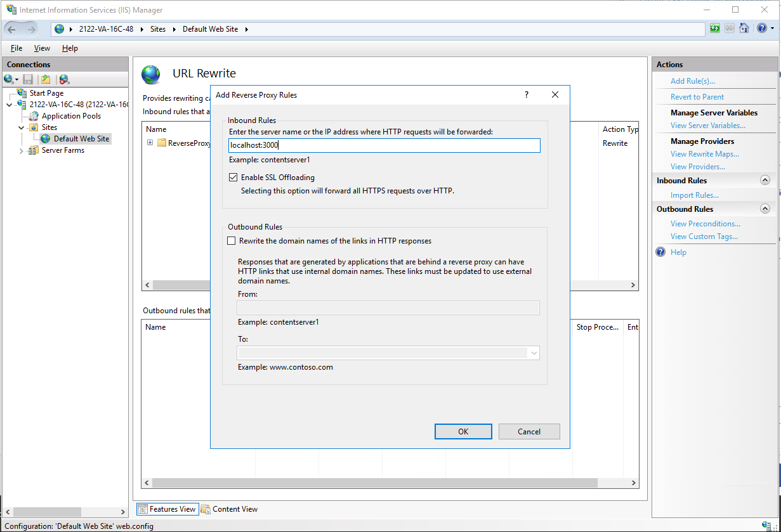Refresh with the green refresh icon
This screenshot has height=532, width=781.
(x=715, y=28)
